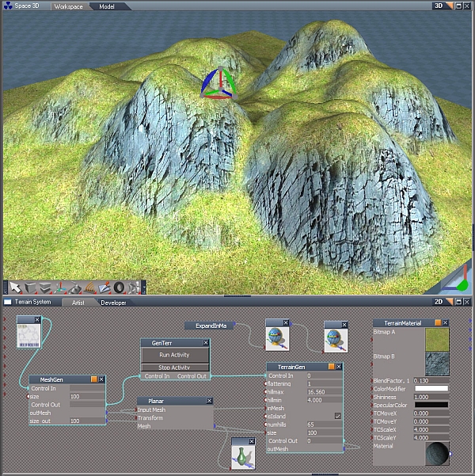Open the ColorModifier white color swatch
This screenshot has height=476, width=475.
[431, 389]
